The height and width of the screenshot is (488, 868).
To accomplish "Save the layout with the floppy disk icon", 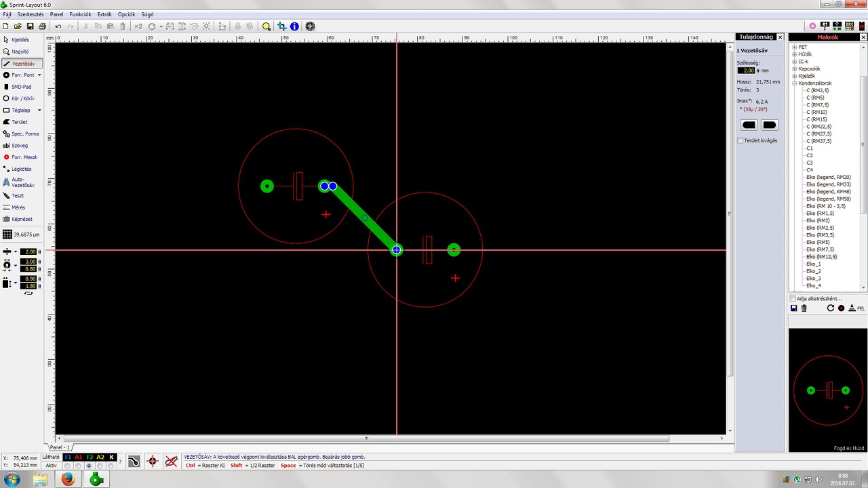I will click(x=31, y=26).
